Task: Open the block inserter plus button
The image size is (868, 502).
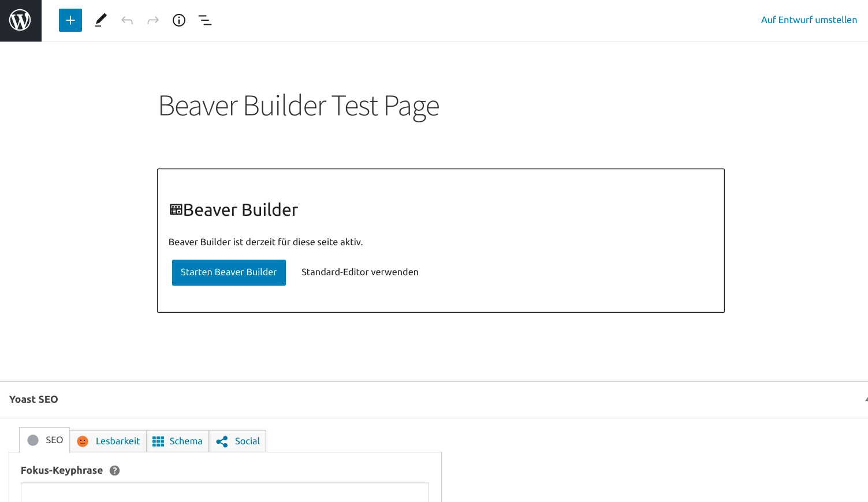Action: [x=70, y=20]
